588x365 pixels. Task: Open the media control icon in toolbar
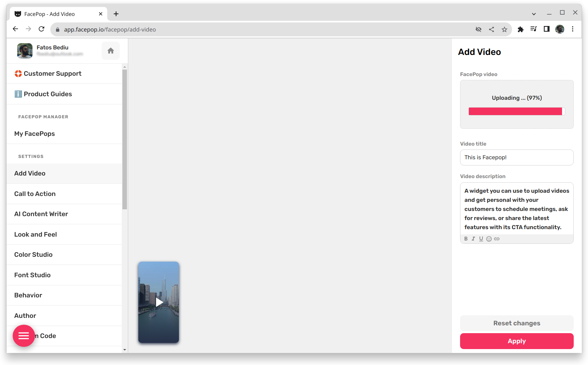click(533, 29)
